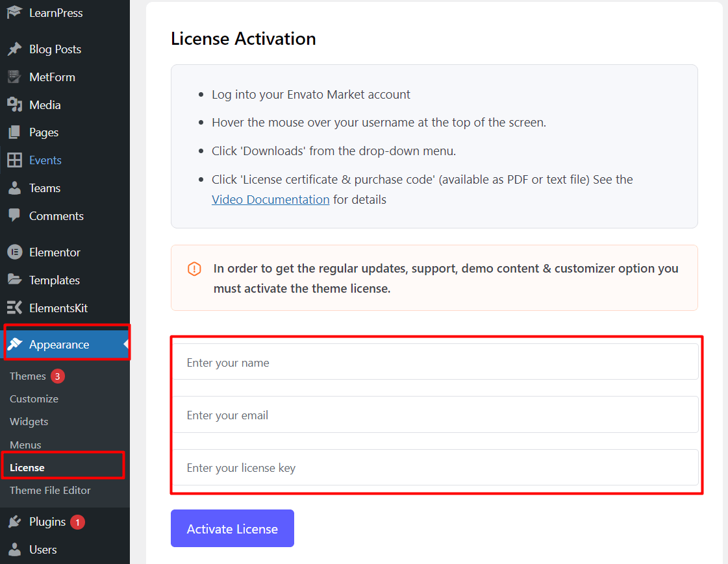The image size is (728, 564).
Task: Click the Activate License button
Action: (232, 528)
